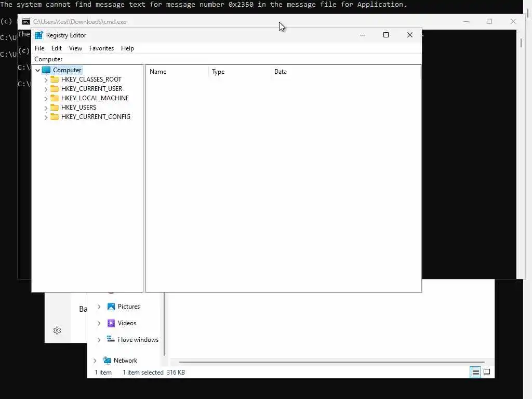This screenshot has height=399, width=532.
Task: Switch File Explorer to large icons view
Action: [487, 372]
